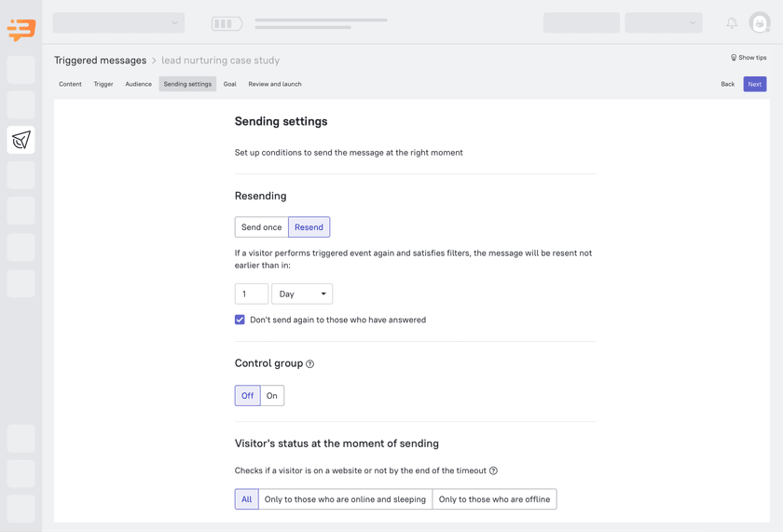Image resolution: width=783 pixels, height=532 pixels.
Task: Click the battery-style indicator in top bar
Action: pyautogui.click(x=227, y=22)
